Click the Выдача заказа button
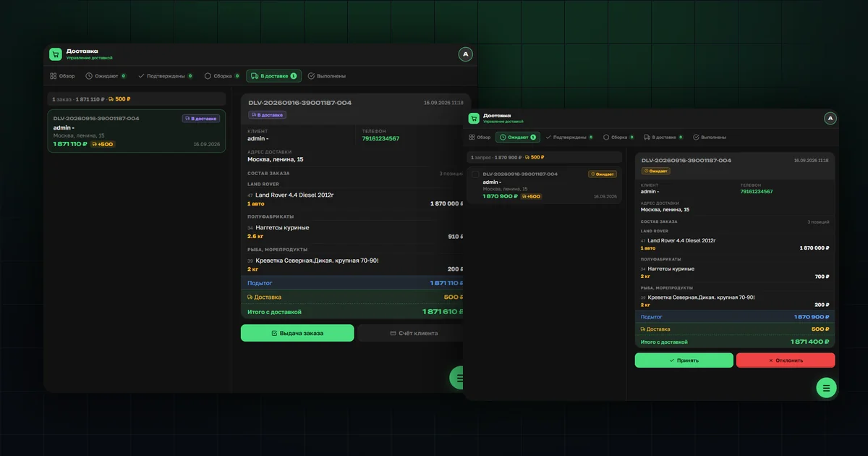Image resolution: width=868 pixels, height=456 pixels. [x=297, y=333]
